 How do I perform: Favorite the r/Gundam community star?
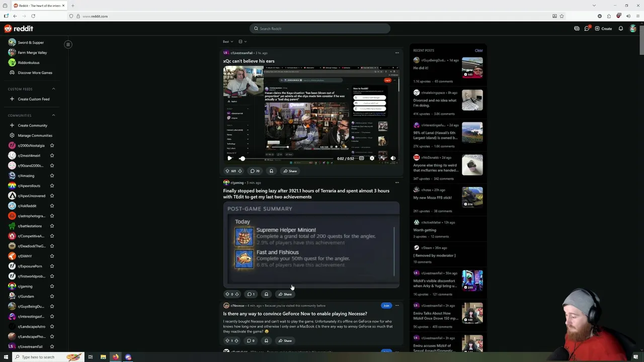point(52,296)
